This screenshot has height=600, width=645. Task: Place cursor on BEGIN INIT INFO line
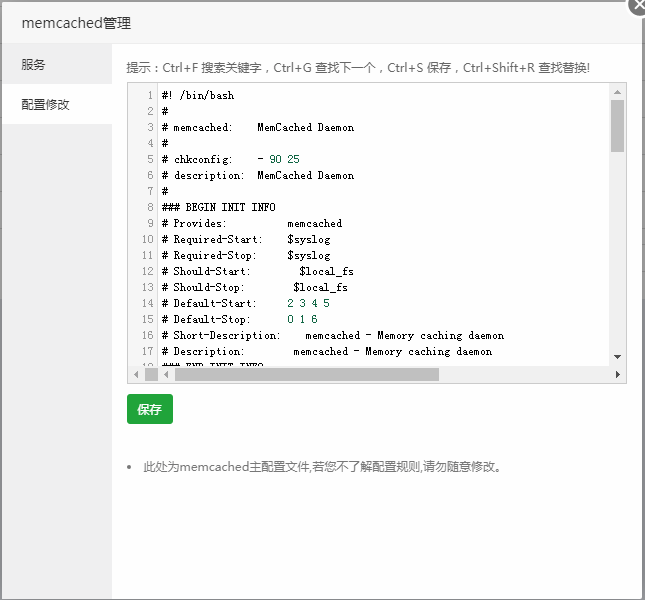point(218,207)
